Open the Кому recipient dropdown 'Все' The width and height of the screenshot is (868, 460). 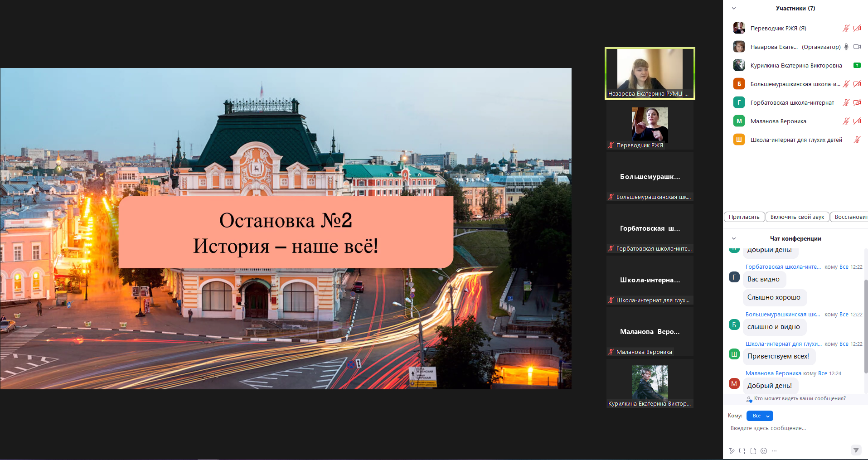pos(760,416)
